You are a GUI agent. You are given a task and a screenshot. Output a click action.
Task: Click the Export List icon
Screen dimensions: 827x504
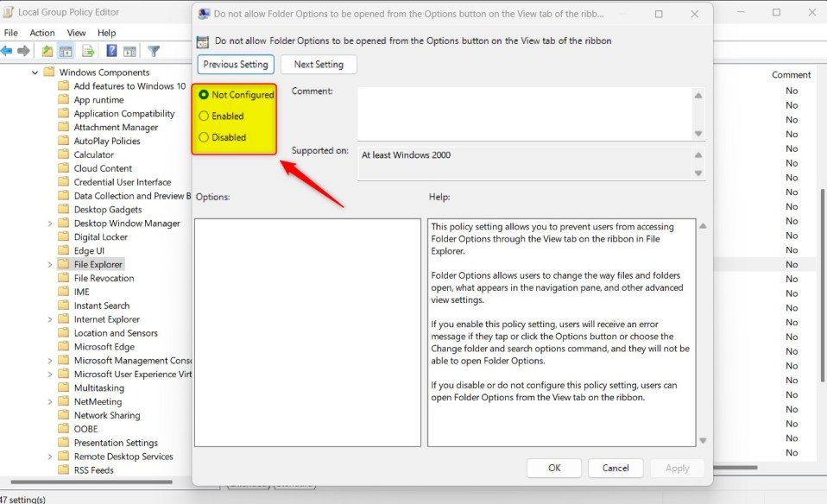point(87,50)
